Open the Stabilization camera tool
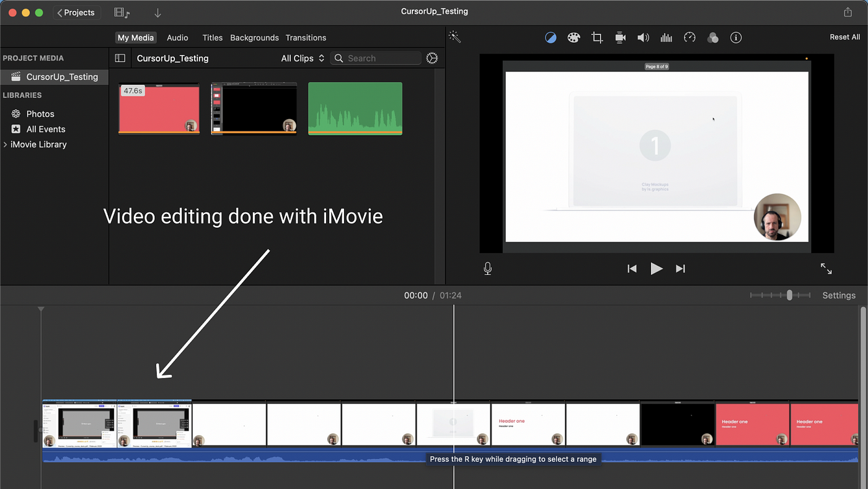Viewport: 868px width, 489px height. click(621, 38)
